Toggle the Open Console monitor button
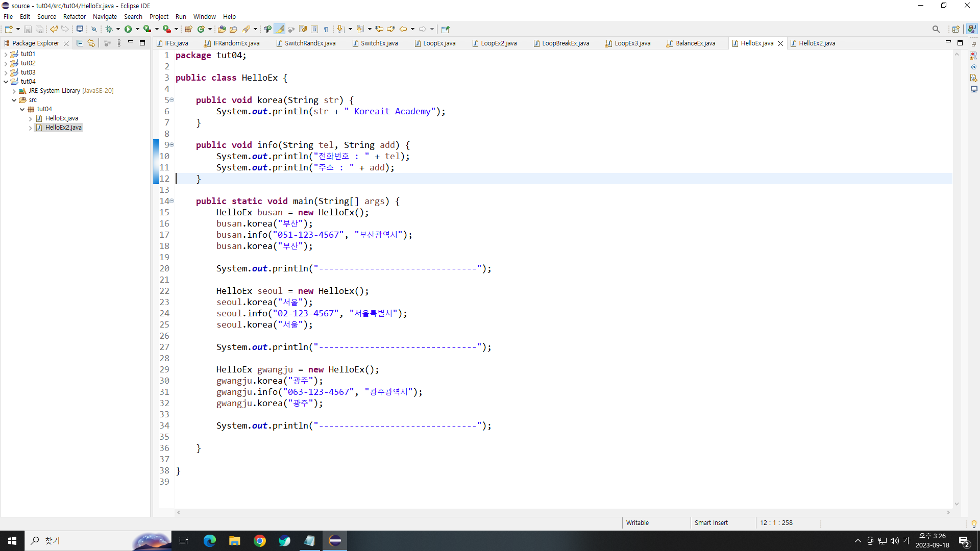Image resolution: width=980 pixels, height=551 pixels. [80, 29]
